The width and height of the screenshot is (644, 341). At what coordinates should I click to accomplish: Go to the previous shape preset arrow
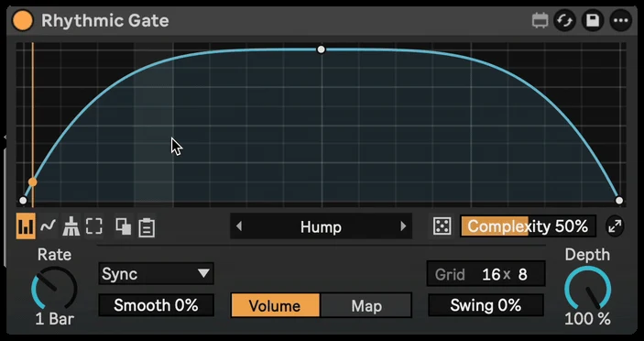[239, 226]
